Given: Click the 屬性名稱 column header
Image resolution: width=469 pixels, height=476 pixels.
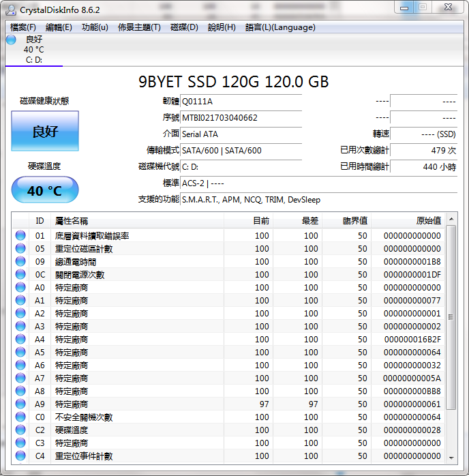Looking at the screenshot, I should click(137, 221).
